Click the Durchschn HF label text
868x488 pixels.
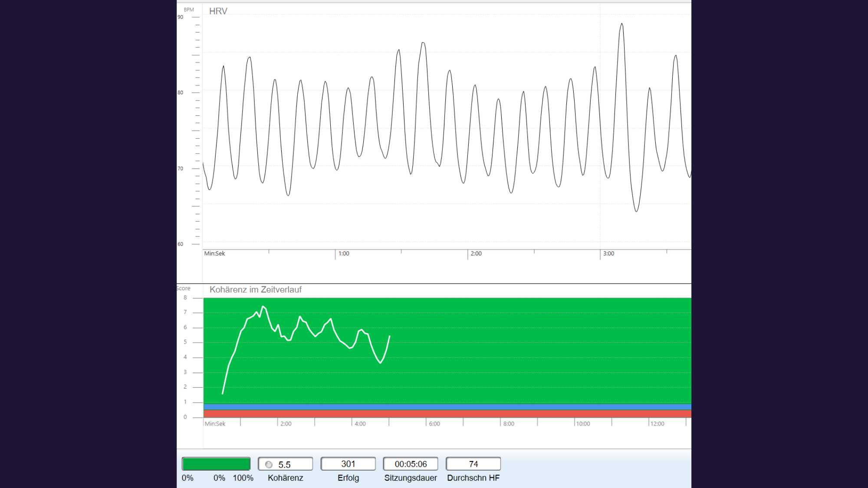pos(473,478)
